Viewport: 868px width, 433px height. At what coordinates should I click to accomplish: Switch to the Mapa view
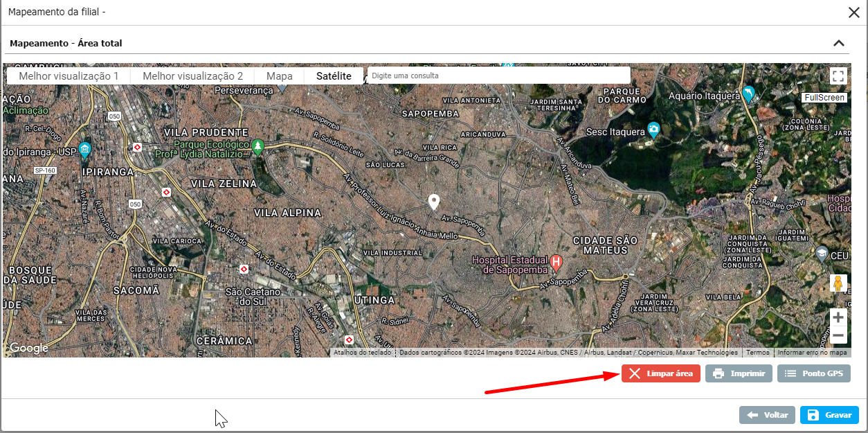[x=280, y=76]
